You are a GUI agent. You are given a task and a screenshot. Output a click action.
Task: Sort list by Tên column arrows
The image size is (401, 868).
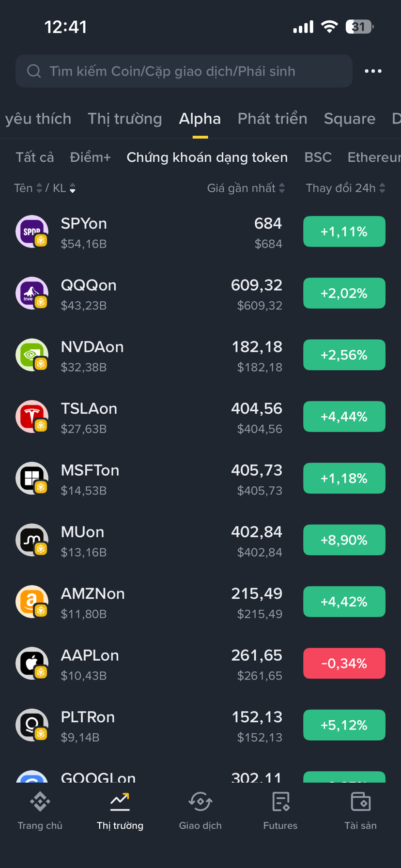(x=39, y=188)
